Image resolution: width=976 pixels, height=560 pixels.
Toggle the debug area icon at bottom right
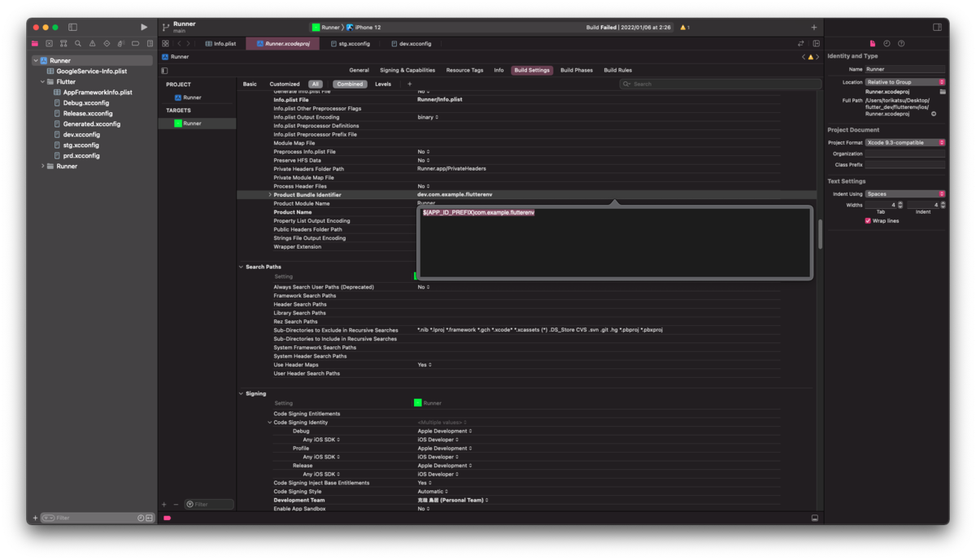coord(814,518)
